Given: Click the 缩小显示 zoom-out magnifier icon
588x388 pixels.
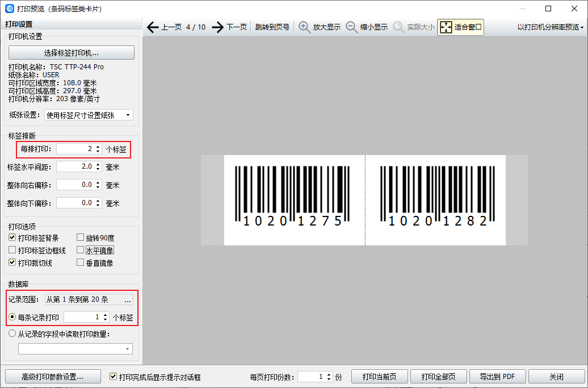Looking at the screenshot, I should 351,27.
